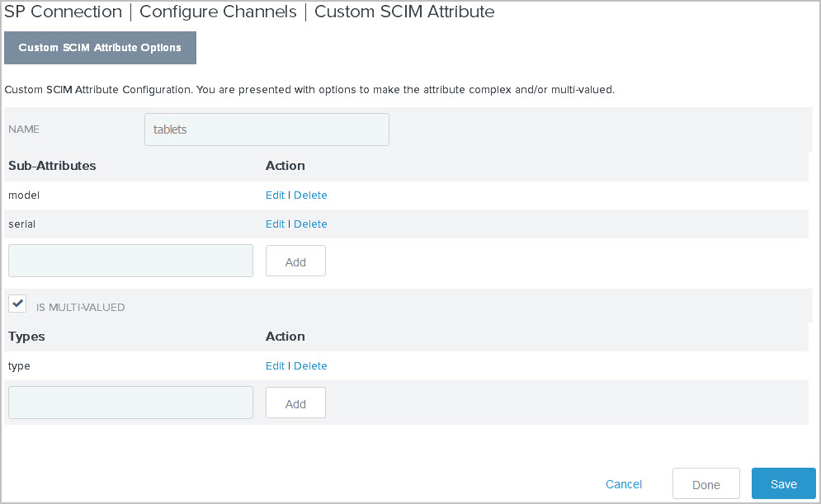Open Configure Channels from the breadcrumb
Image resolution: width=821 pixels, height=504 pixels.
click(x=217, y=12)
